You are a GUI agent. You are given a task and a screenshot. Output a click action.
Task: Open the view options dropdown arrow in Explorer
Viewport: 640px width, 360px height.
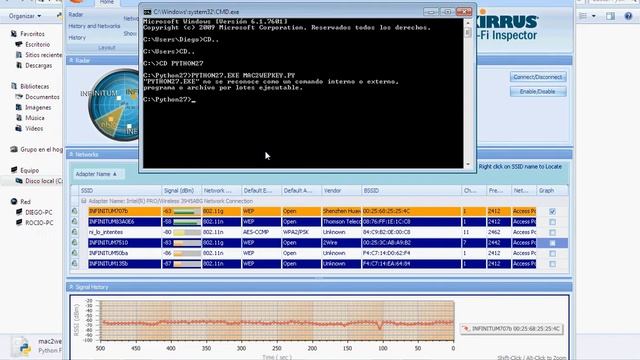(x=593, y=16)
